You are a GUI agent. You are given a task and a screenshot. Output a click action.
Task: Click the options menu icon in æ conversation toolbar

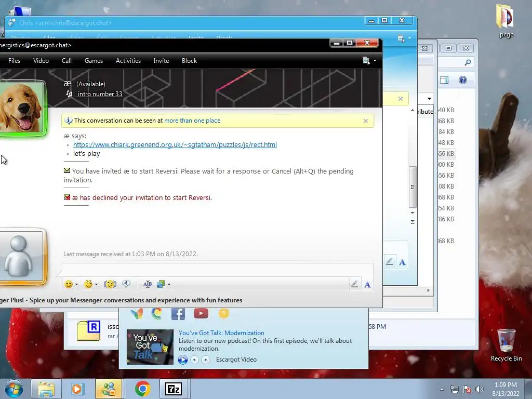366,61
